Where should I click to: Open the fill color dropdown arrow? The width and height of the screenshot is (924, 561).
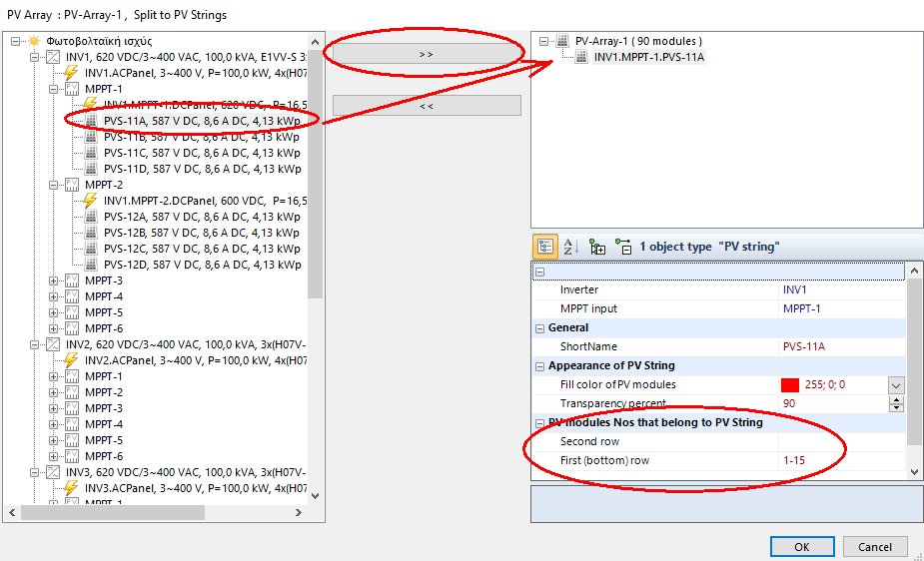tap(896, 385)
